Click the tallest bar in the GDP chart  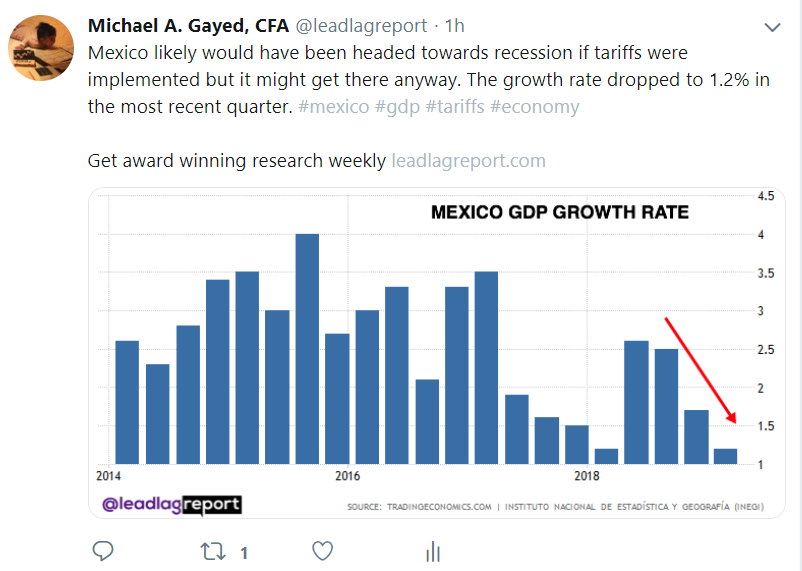point(307,348)
